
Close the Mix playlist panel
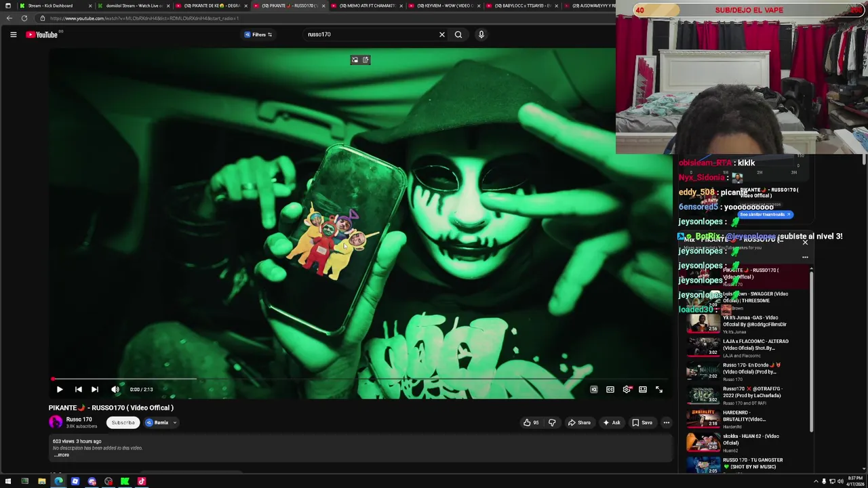point(805,243)
